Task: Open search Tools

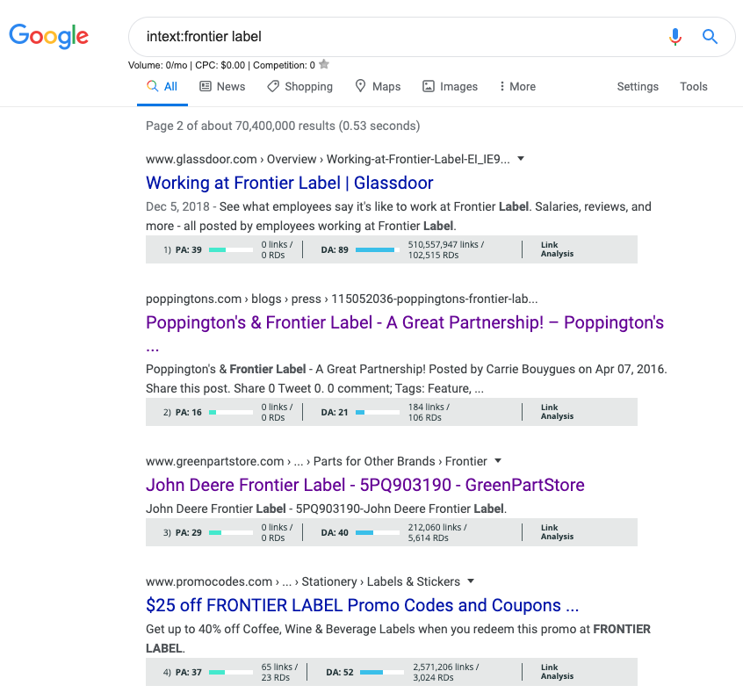Action: [693, 86]
